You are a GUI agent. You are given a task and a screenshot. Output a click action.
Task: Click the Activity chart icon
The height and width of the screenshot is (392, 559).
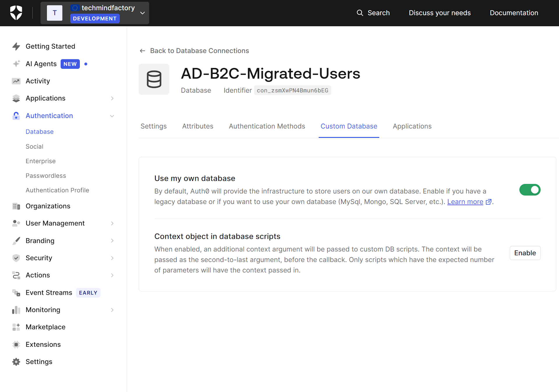click(x=16, y=81)
